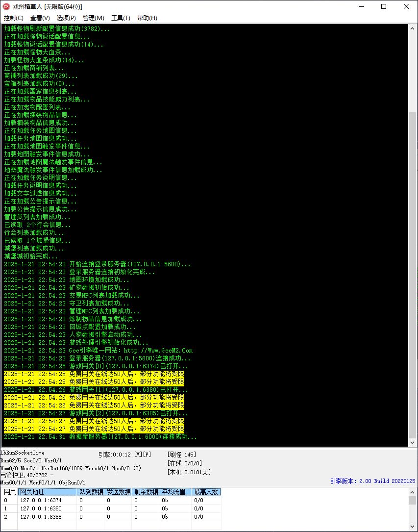Viewport: 418px width, 532px height.
Task: Sort by 最高人数 column header
Action: pos(206,492)
